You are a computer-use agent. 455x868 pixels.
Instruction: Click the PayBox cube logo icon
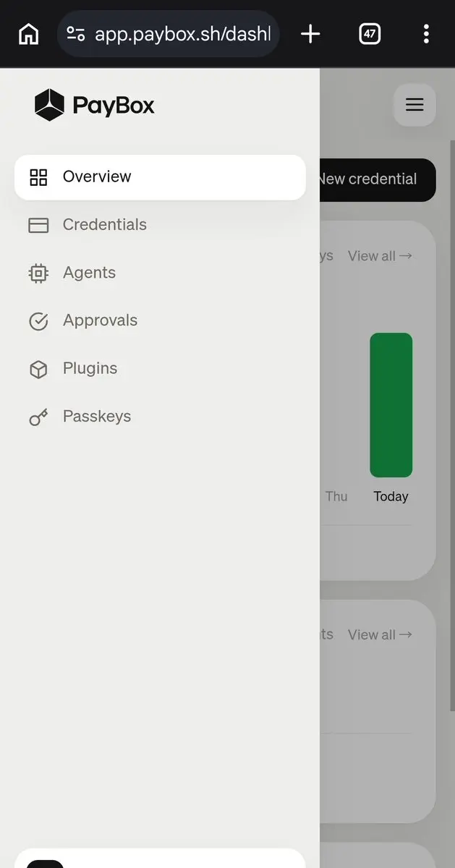pyautogui.click(x=50, y=106)
